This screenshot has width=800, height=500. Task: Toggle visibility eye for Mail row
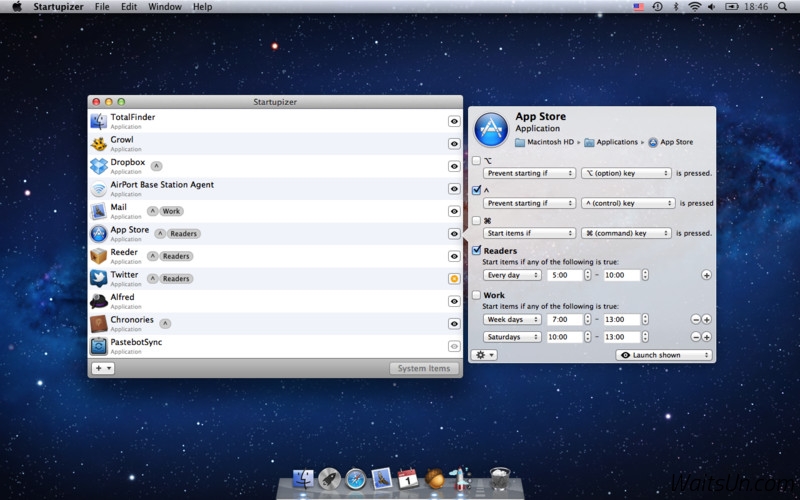(x=454, y=211)
